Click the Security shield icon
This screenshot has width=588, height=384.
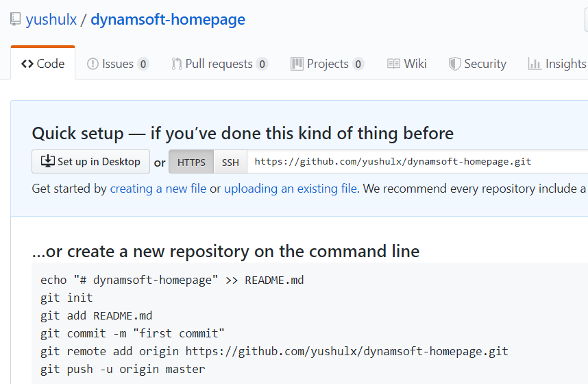(454, 64)
